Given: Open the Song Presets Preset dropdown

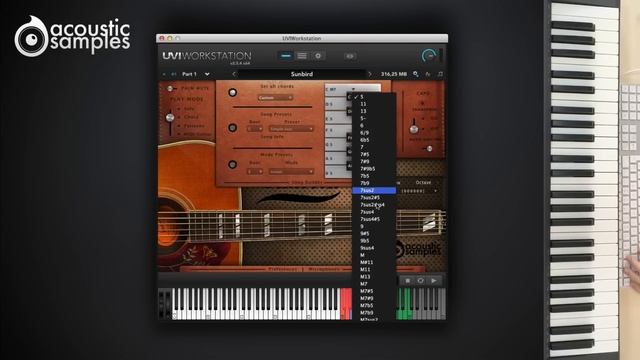Looking at the screenshot, I should 291,129.
